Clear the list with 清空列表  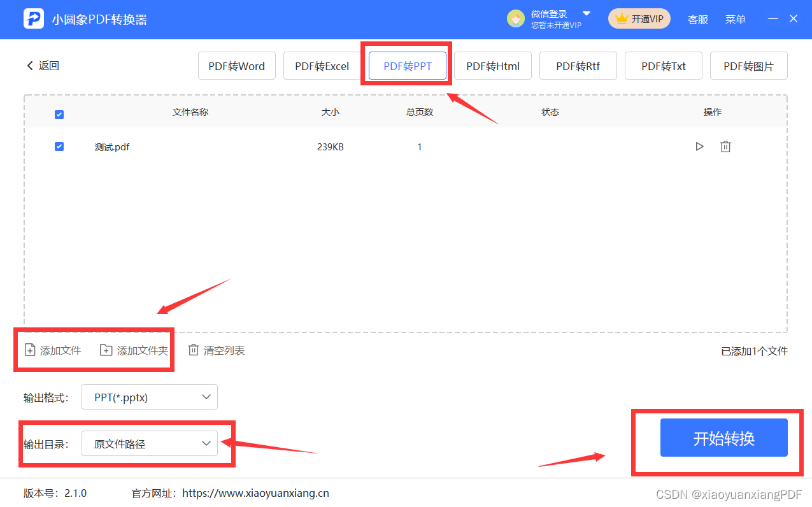216,350
